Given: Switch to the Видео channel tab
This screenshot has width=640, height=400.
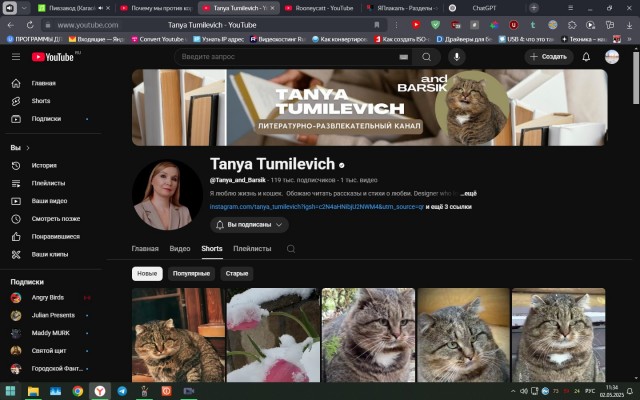Looking at the screenshot, I should 180,248.
